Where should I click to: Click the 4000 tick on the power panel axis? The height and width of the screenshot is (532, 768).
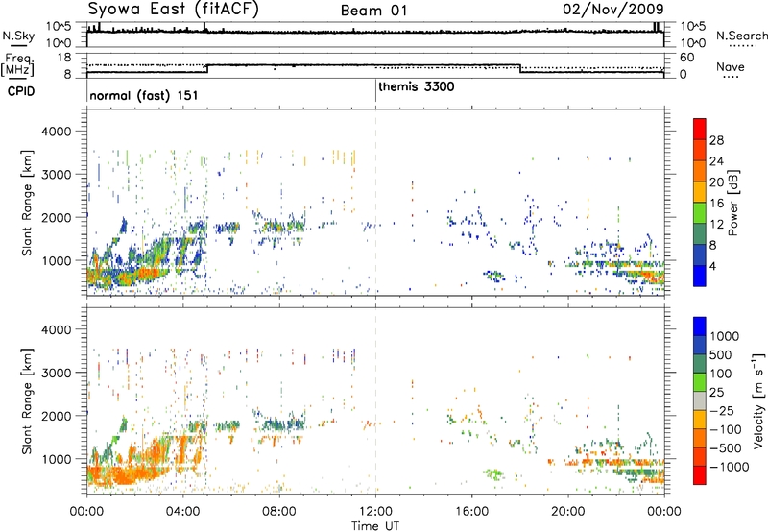(56, 132)
